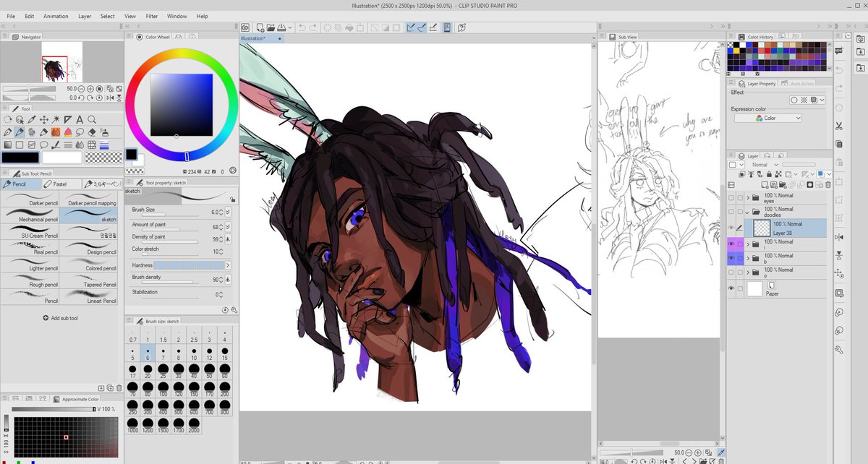The image size is (868, 464).
Task: Select the Illustration canvas tab
Action: (260, 38)
